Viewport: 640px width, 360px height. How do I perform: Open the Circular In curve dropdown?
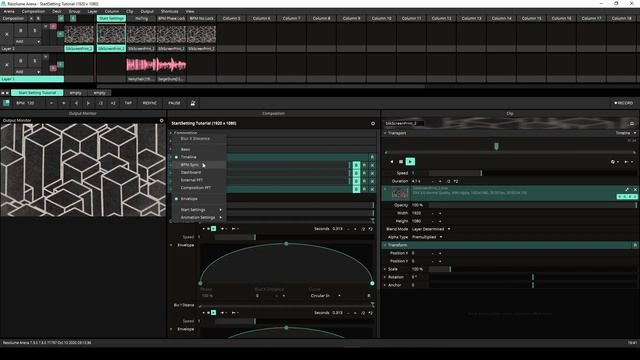tap(326, 296)
